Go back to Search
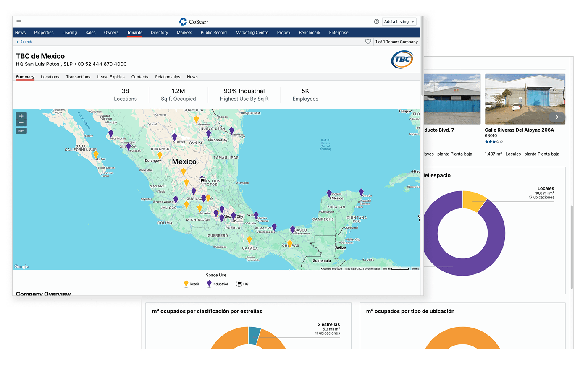The width and height of the screenshot is (588, 375). tap(24, 42)
